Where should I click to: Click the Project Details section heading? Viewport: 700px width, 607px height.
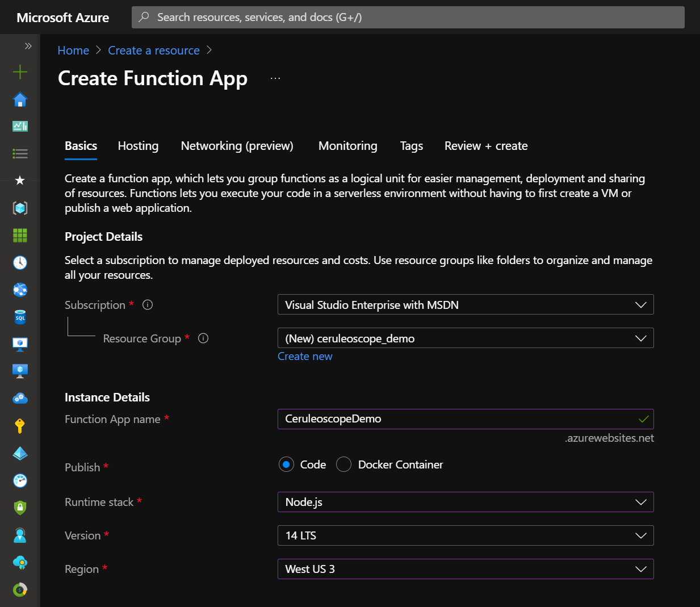click(x=103, y=237)
